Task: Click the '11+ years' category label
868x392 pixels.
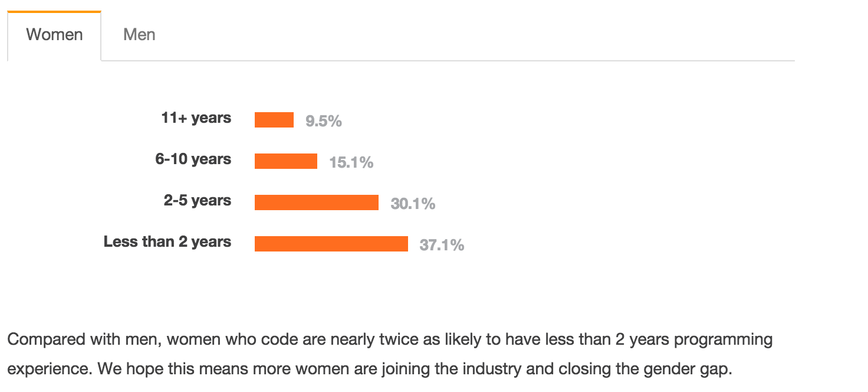Action: (196, 118)
